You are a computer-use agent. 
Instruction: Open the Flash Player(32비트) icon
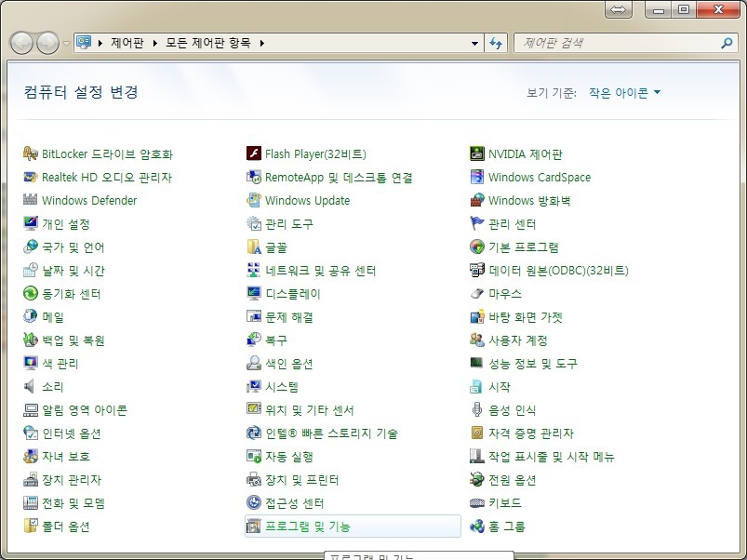coord(253,153)
